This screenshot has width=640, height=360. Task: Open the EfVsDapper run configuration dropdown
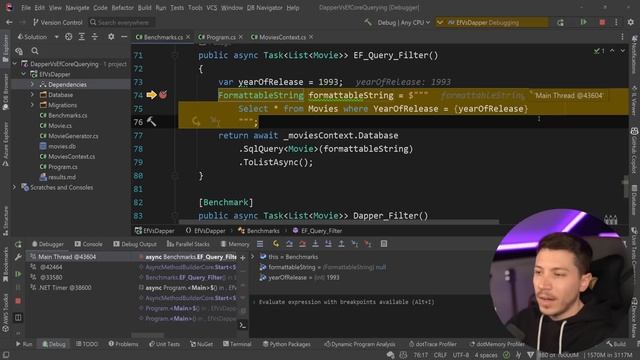pyautogui.click(x=491, y=22)
